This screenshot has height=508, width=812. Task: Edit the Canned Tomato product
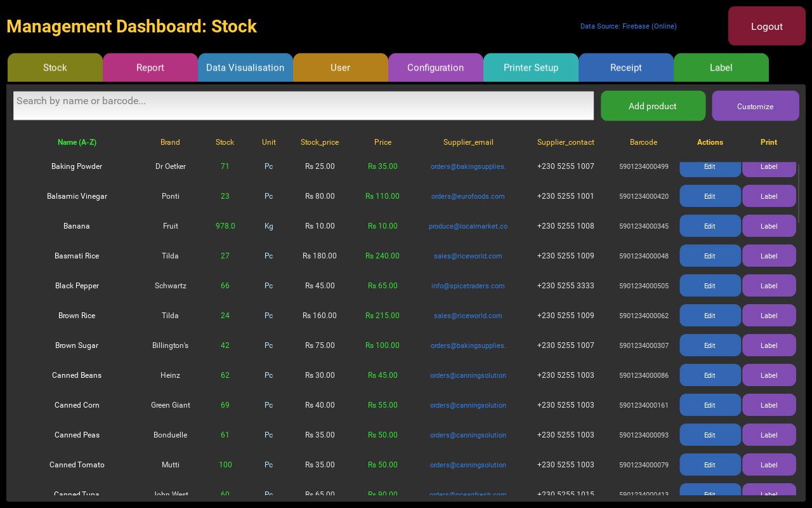pos(710,465)
